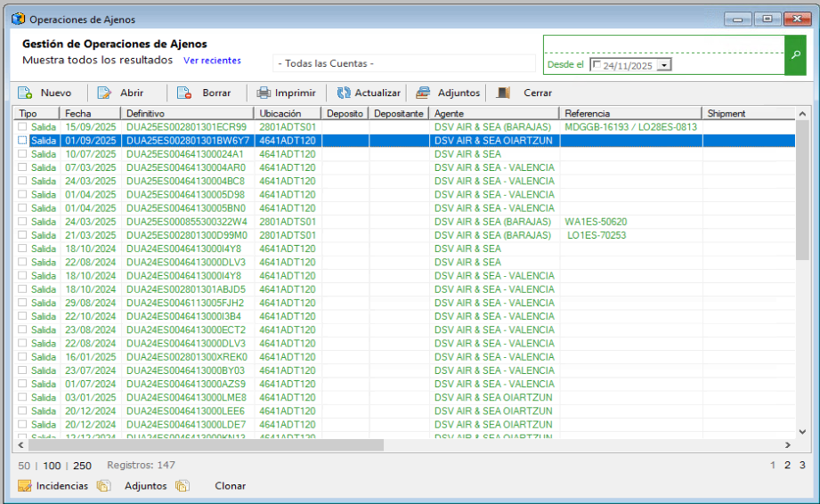Check the box for the 15/09/2025 row
The width and height of the screenshot is (820, 504).
coord(22,127)
